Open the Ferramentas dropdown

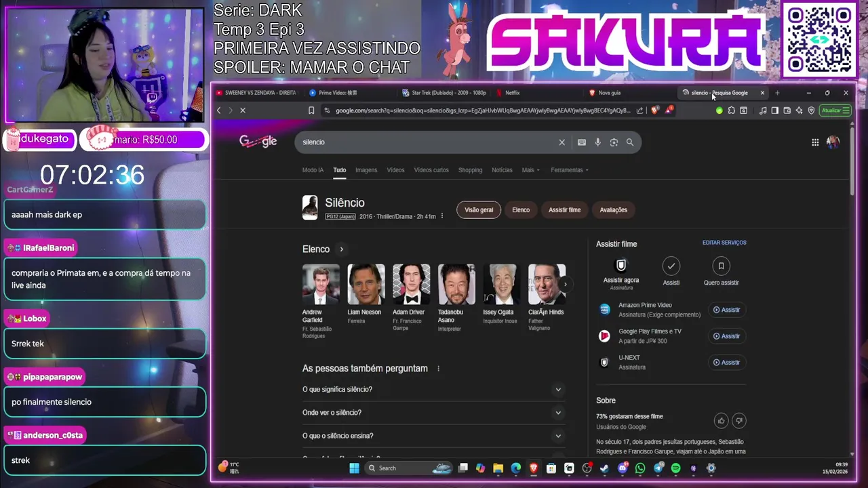coord(570,170)
